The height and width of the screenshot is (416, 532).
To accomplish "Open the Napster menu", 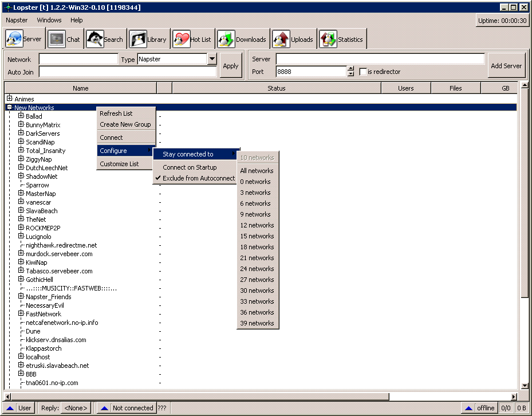I will tap(17, 20).
